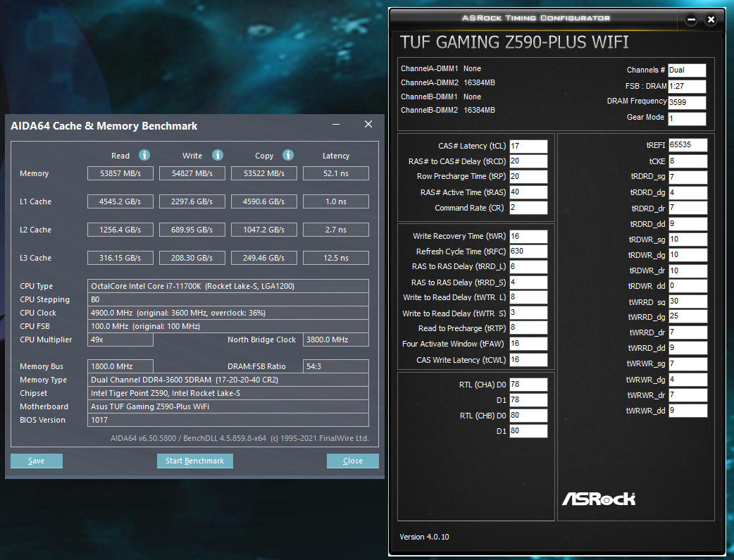Click the RTL (CHA) D0 field
The height and width of the screenshot is (560, 734).
point(528,385)
